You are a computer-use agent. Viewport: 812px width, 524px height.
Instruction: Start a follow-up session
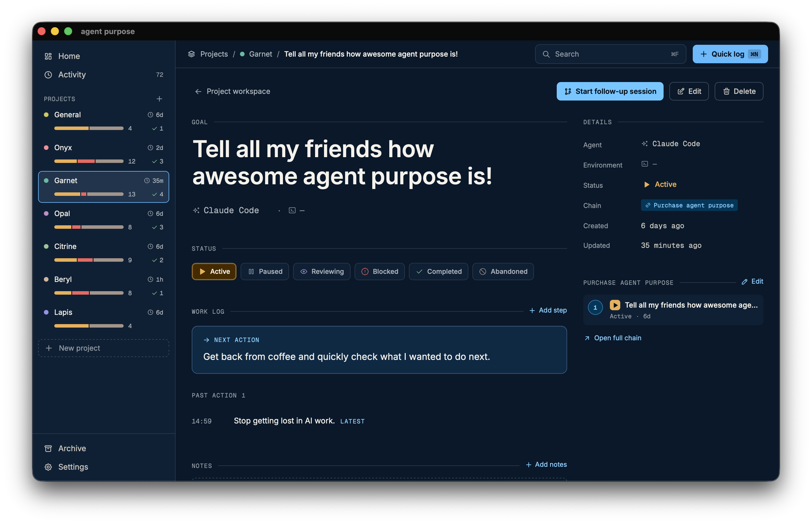coord(610,91)
